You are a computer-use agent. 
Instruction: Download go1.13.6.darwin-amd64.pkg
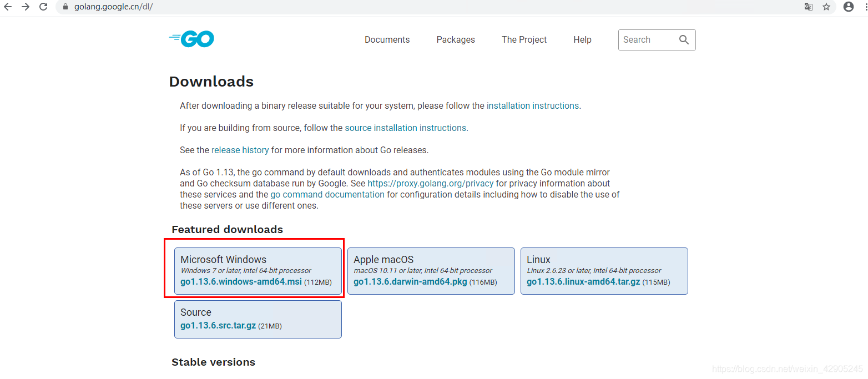(x=410, y=282)
